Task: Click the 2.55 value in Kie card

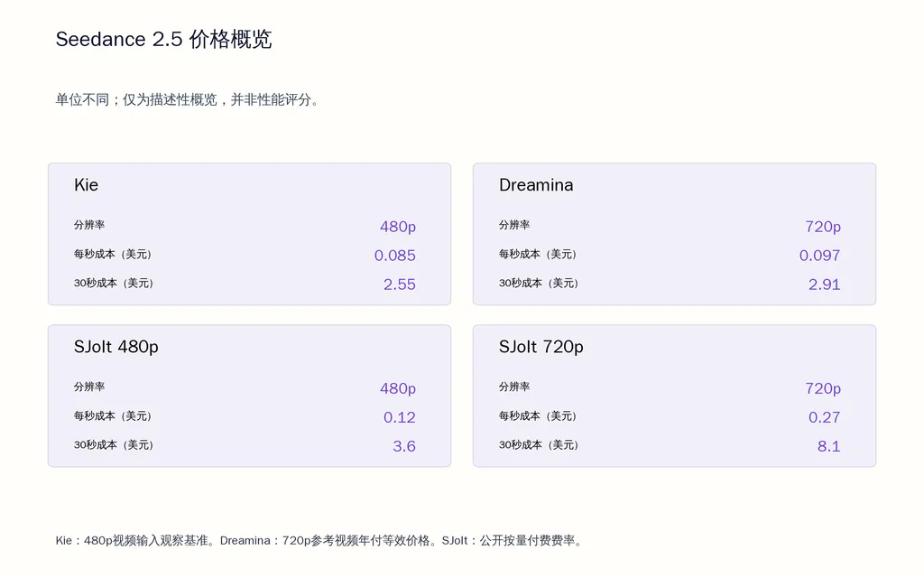Action: [400, 284]
